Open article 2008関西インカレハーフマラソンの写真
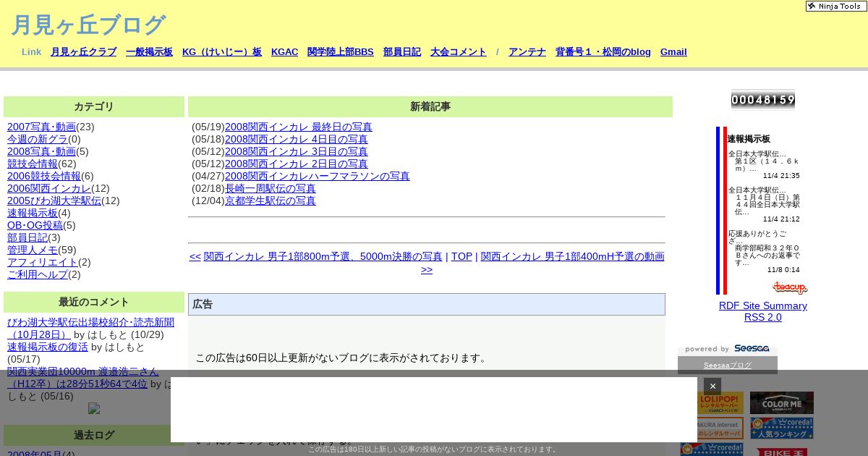 (x=318, y=176)
